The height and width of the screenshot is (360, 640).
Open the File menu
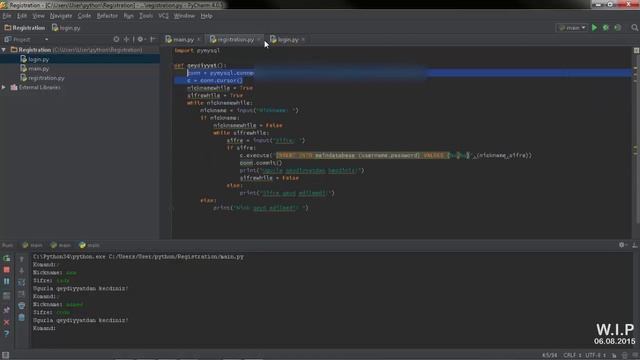tap(7, 16)
